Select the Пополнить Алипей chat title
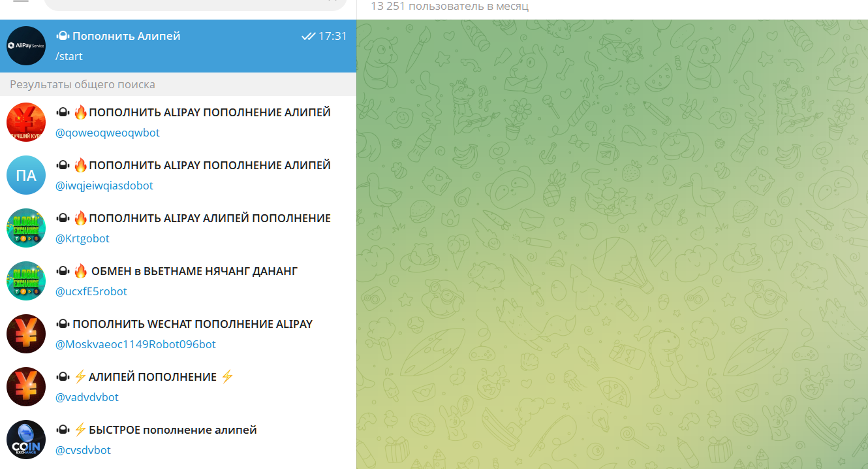 tap(127, 36)
